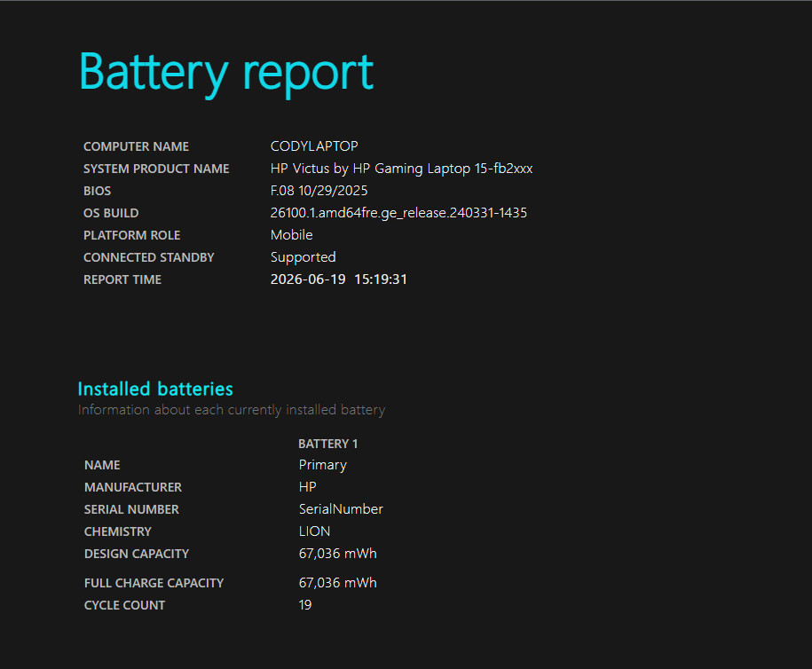Click report date '2026-06-19'
The image size is (812, 669).
coord(308,279)
